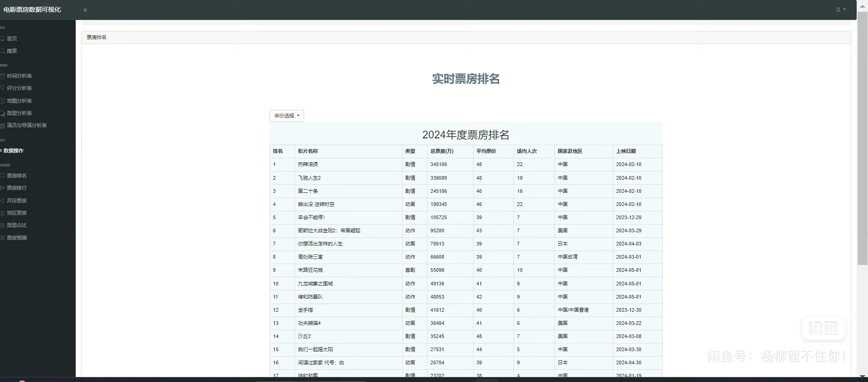Click the movie name 沙丘2
868x382 pixels.
304,337
